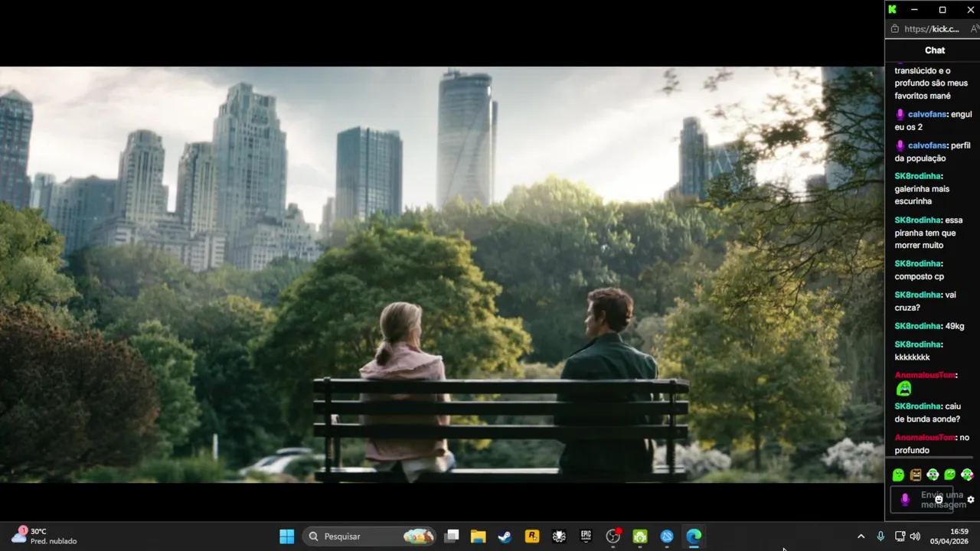Insert the angry brown box-face emote
This screenshot has width=980, height=551.
click(x=916, y=475)
